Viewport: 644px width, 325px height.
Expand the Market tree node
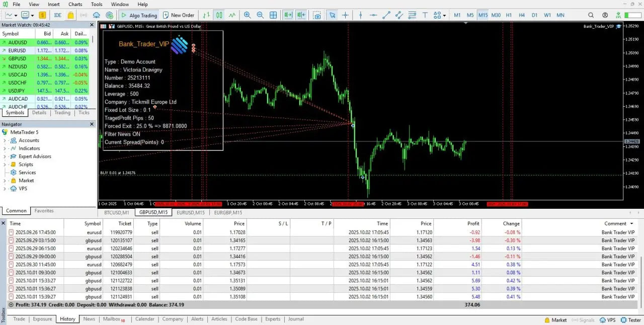[x=5, y=181]
